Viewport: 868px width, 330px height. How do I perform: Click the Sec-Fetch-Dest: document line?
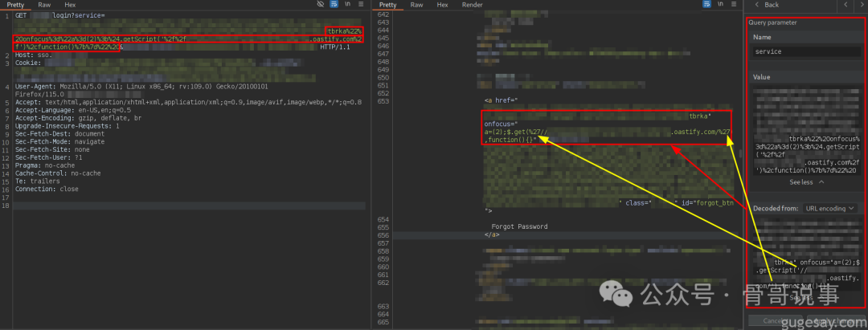pos(59,134)
